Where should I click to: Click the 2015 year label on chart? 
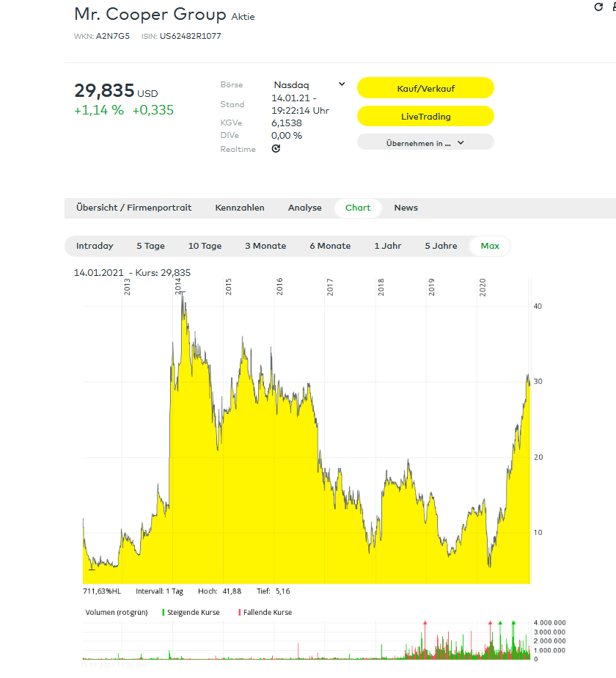point(229,287)
